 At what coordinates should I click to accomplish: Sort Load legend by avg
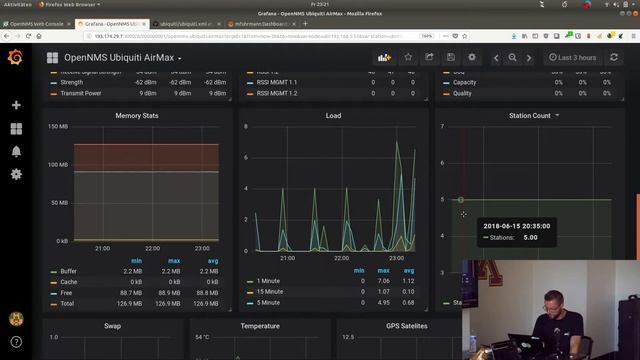click(x=409, y=271)
